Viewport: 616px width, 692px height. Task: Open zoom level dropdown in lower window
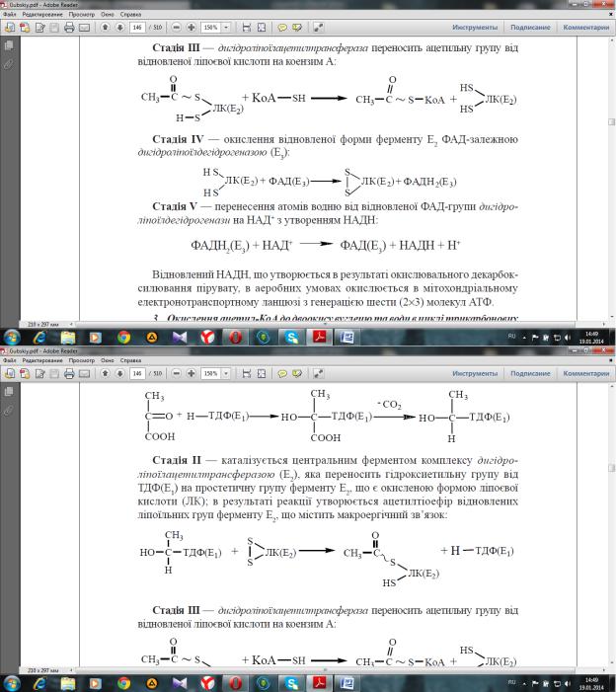226,374
